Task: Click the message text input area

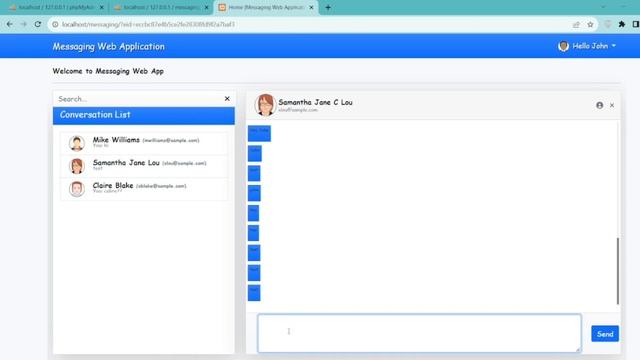Action: (419, 333)
